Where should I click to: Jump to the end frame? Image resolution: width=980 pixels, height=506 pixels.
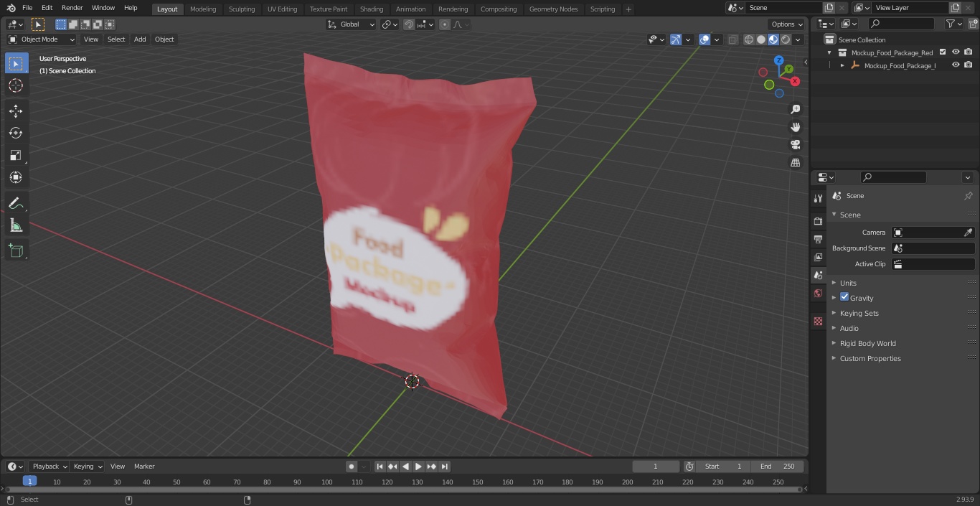click(445, 467)
